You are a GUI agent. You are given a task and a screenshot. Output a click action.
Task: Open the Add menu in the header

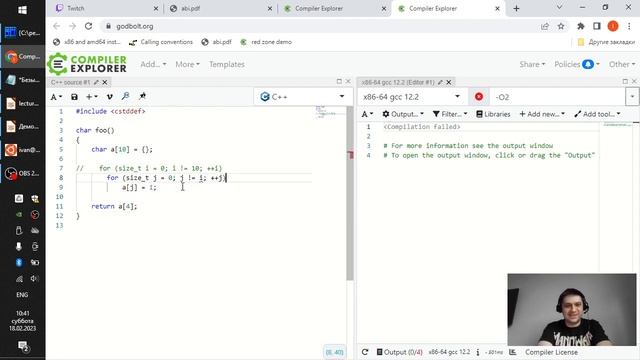point(153,64)
